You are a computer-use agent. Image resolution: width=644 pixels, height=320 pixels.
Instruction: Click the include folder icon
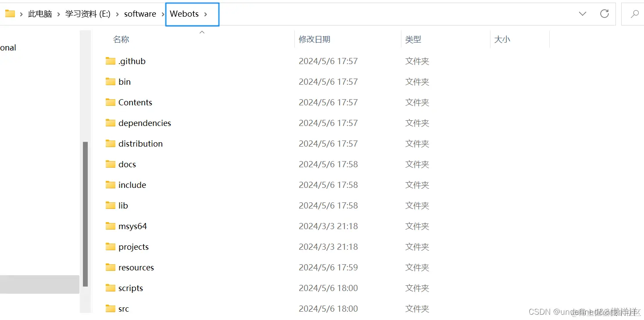point(111,185)
